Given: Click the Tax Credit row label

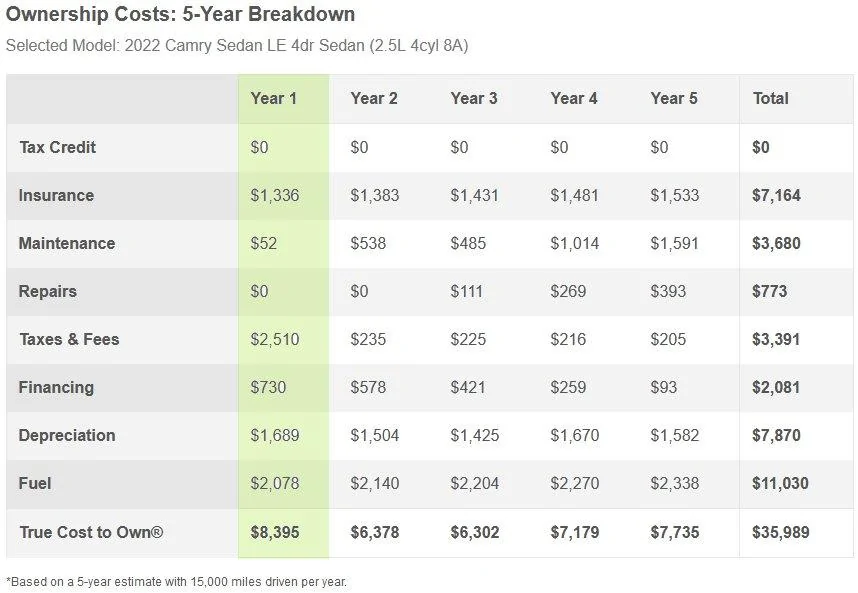Looking at the screenshot, I should pos(58,147).
